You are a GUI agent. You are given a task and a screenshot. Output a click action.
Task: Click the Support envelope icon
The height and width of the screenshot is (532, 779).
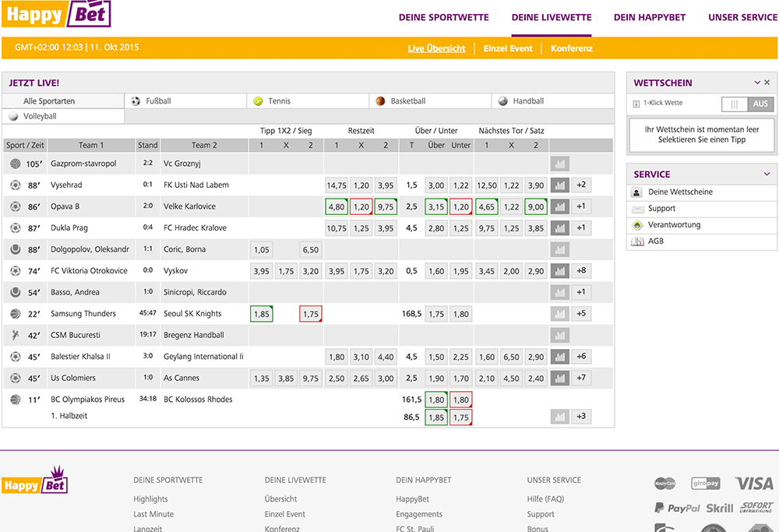[x=637, y=209]
